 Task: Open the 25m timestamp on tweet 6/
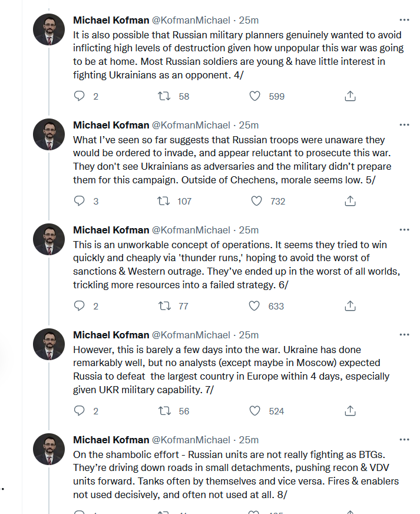(249, 230)
